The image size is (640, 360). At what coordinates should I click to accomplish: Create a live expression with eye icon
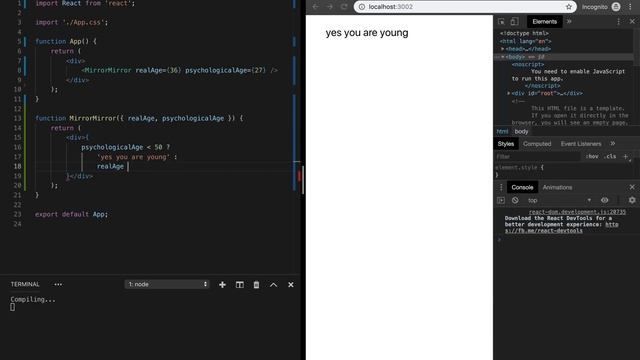pos(604,200)
